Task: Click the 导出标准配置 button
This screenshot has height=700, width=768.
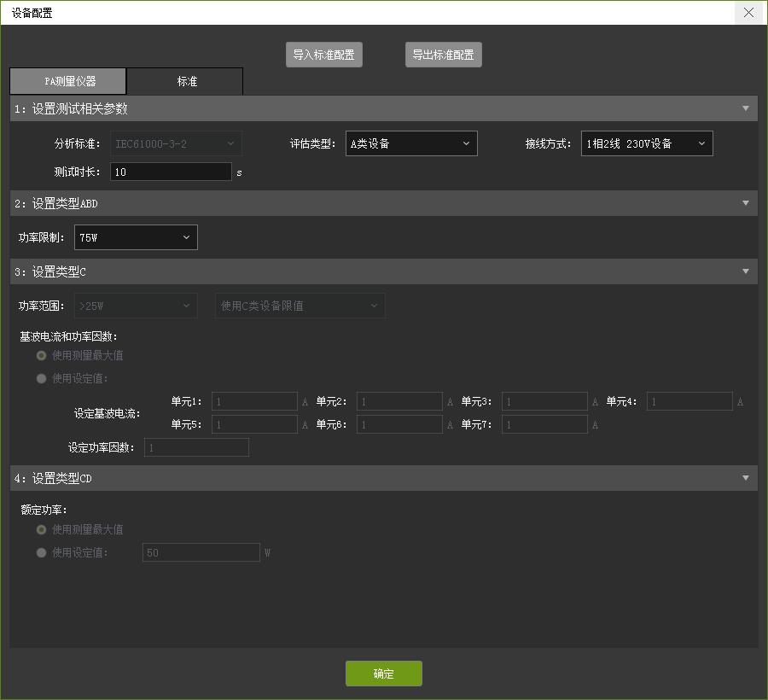Action: click(443, 55)
